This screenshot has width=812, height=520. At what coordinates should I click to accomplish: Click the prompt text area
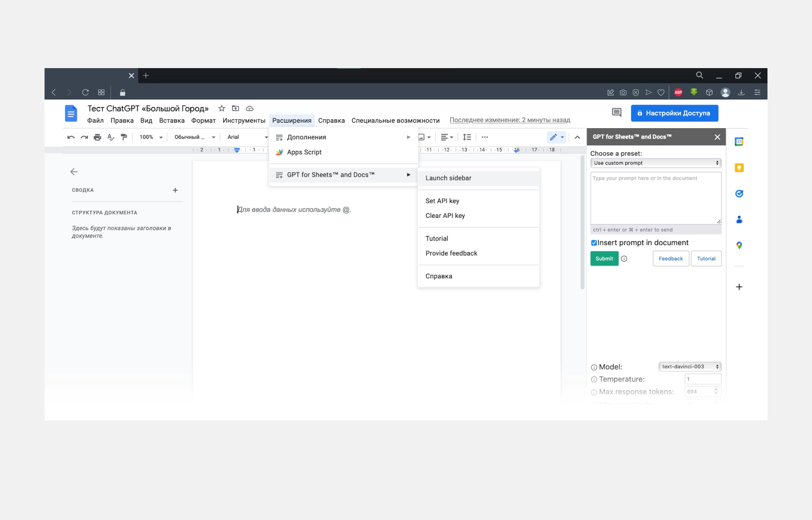tap(656, 198)
